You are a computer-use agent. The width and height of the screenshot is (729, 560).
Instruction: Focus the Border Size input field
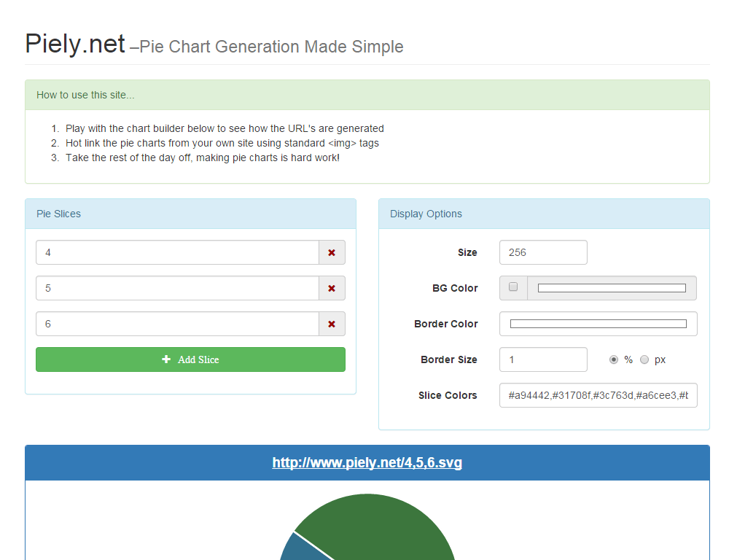[x=544, y=359]
